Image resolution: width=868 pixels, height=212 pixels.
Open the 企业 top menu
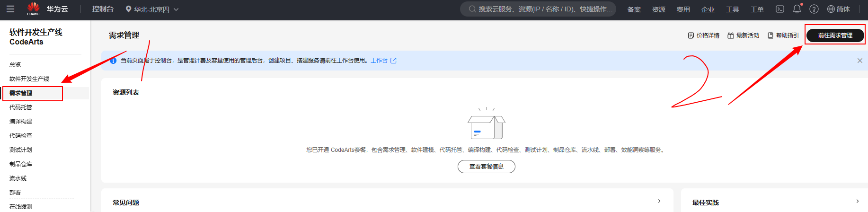(x=708, y=9)
